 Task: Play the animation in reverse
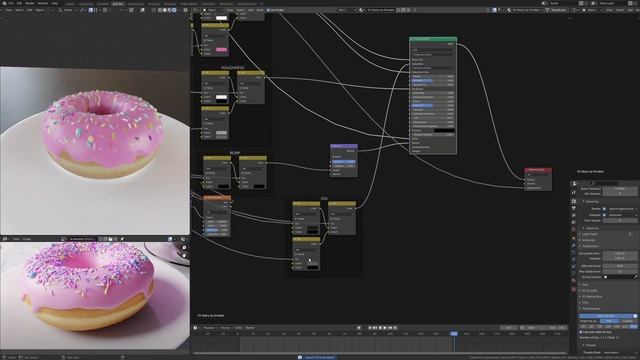pos(380,328)
